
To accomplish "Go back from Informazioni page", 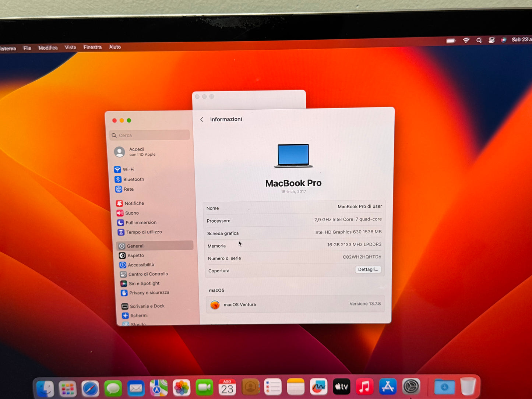I will pos(202,120).
